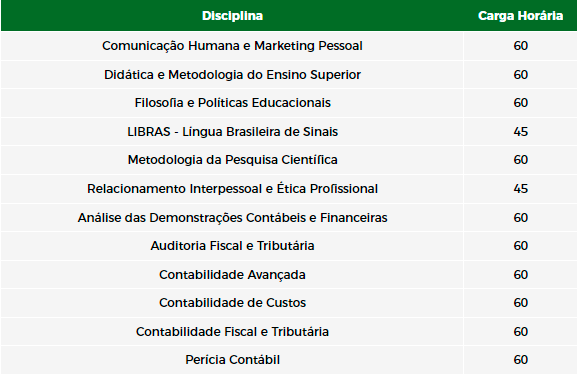Image resolution: width=577 pixels, height=374 pixels.
Task: Select LIBRAS - Língua Brasileira de Sinais
Action: (232, 132)
